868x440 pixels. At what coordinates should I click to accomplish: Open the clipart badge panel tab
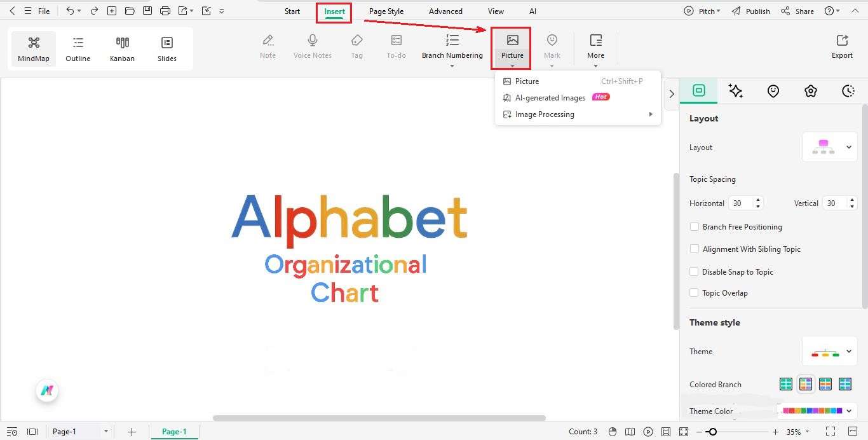[x=810, y=91]
